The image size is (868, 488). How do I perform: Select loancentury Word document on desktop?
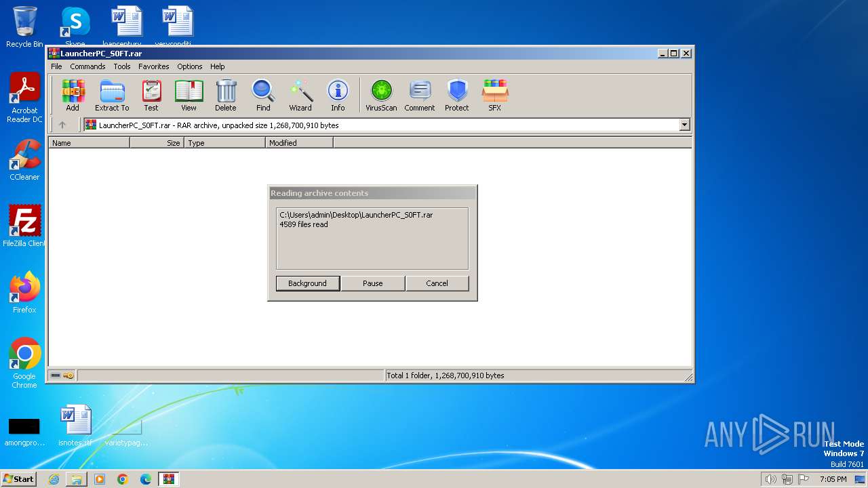(125, 26)
